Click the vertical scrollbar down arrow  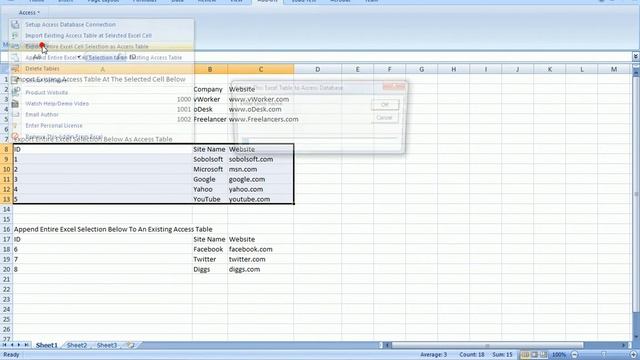pos(636,336)
